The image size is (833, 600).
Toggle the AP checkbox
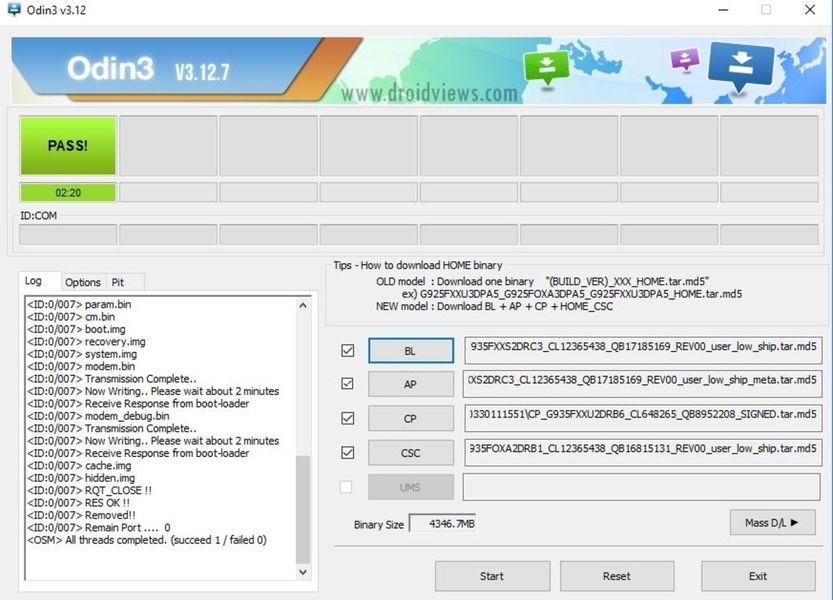point(347,384)
